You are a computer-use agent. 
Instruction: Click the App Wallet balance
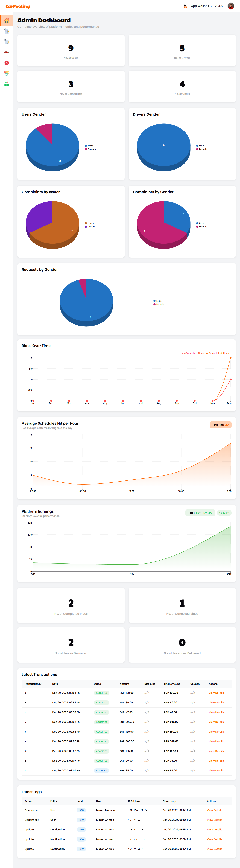point(208,6)
